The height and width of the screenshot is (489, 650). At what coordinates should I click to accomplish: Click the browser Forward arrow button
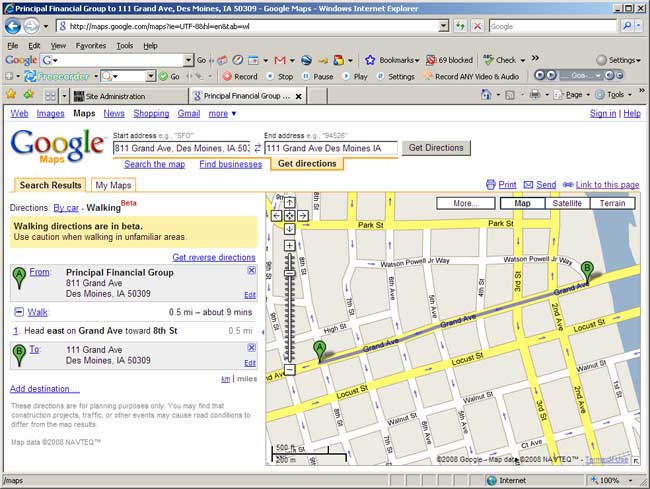pos(32,26)
